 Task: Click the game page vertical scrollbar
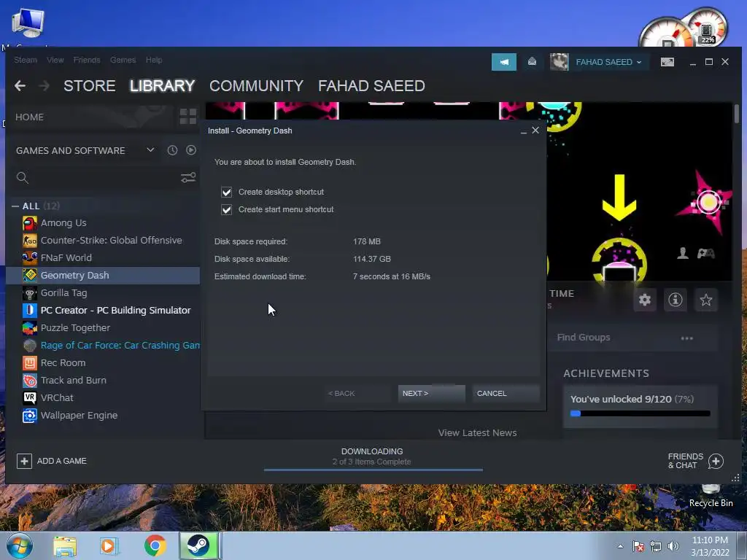[737, 113]
